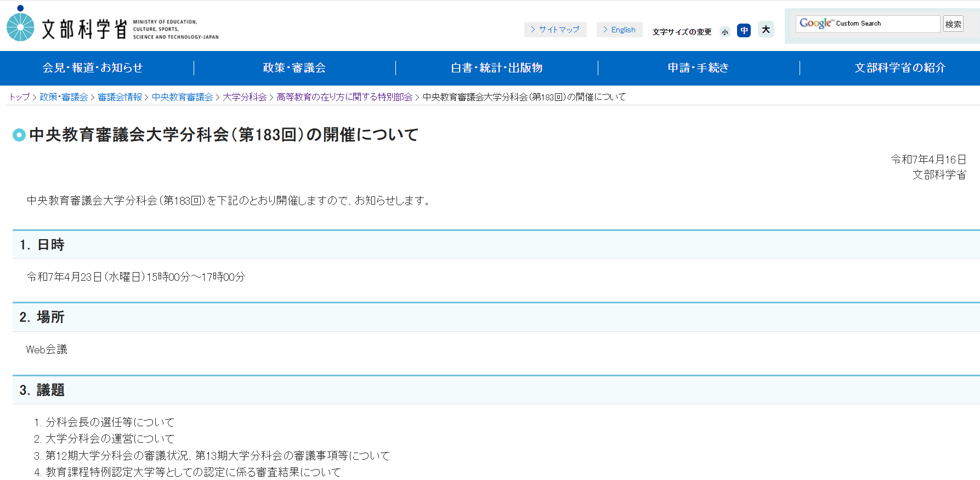
Task: Click the Web会議 location text
Action: tap(47, 349)
